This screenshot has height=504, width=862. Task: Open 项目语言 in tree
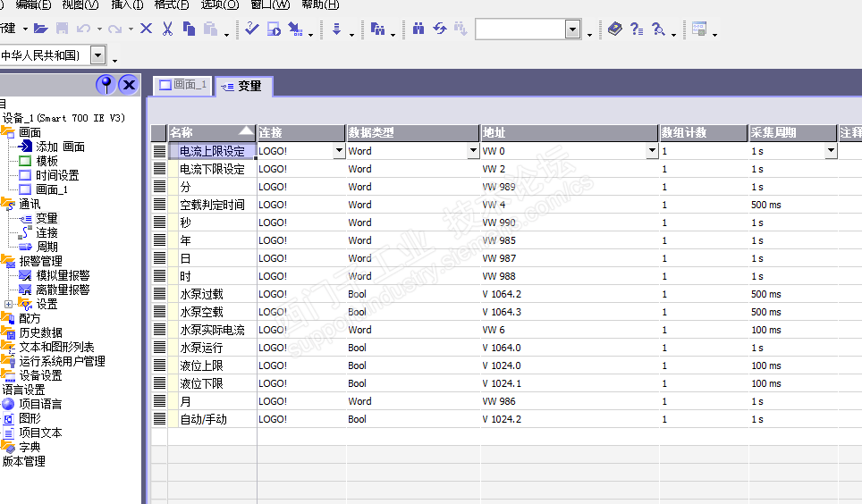pyautogui.click(x=40, y=404)
